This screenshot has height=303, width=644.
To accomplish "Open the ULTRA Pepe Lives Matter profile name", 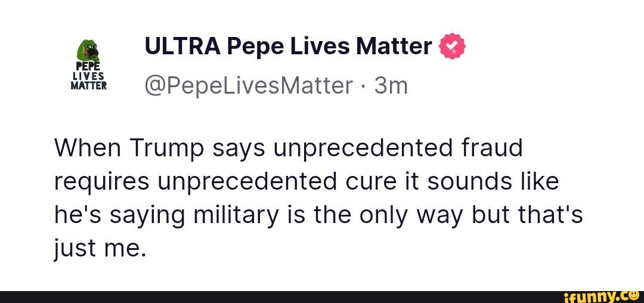I will pos(288,46).
